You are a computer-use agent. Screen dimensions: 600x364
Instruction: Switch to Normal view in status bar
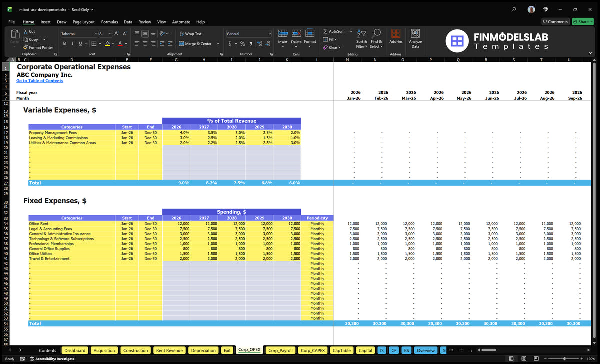coord(511,358)
